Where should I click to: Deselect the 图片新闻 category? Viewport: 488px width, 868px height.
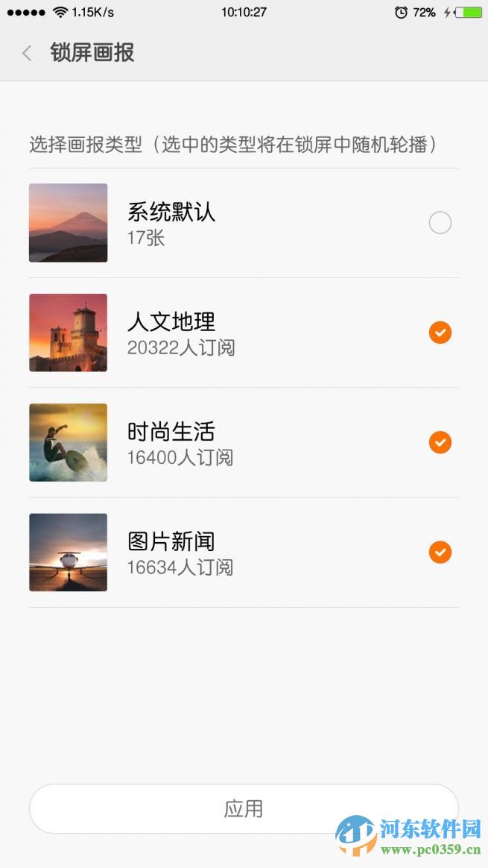(440, 553)
